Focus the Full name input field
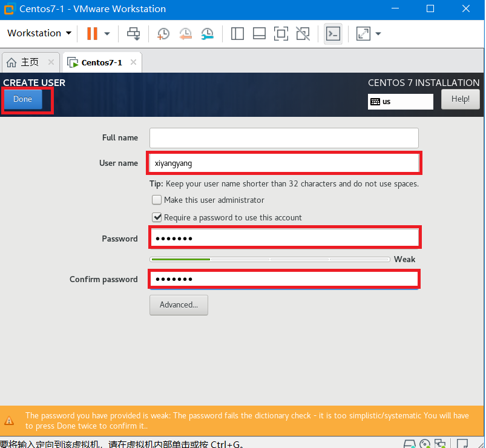Screen dimensions: 486x448 (284, 138)
